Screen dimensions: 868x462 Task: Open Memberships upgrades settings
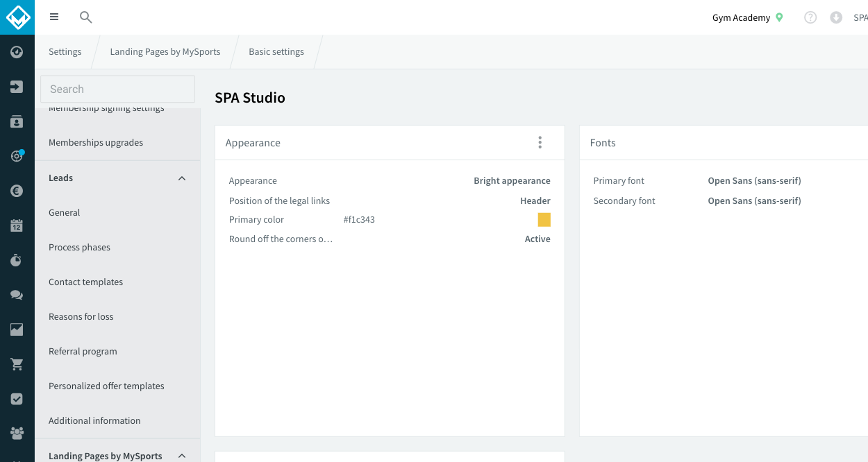[117, 143]
